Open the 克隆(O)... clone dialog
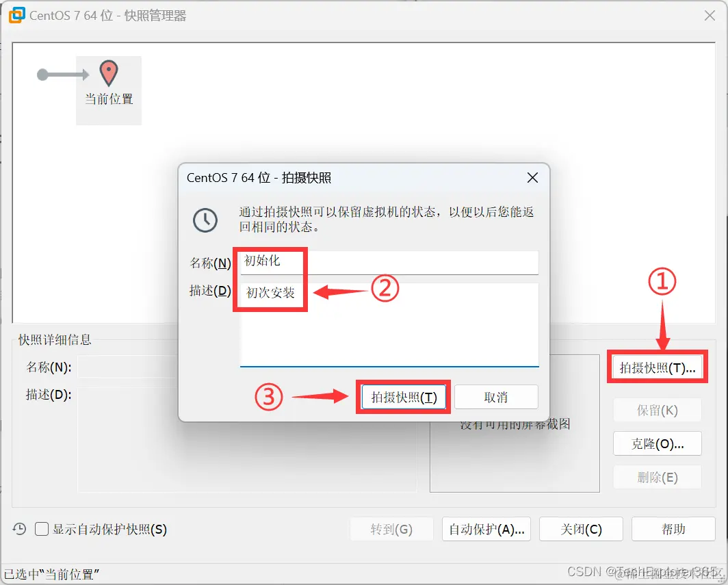728x585 pixels. 657,443
